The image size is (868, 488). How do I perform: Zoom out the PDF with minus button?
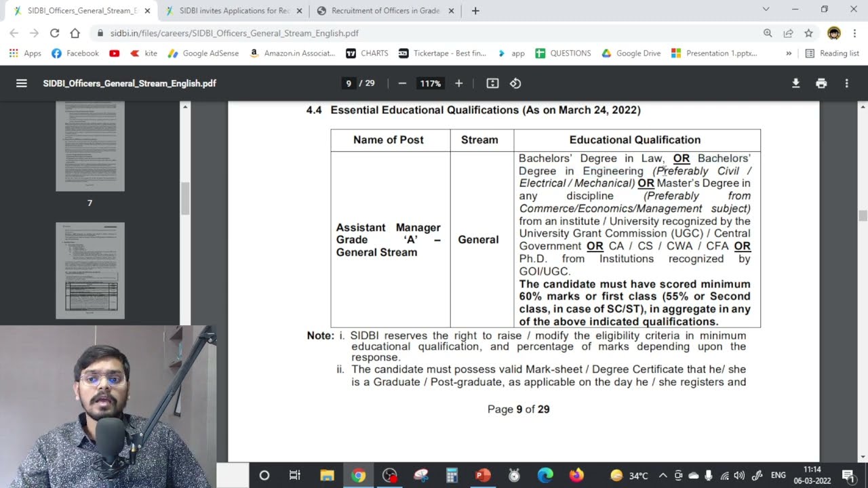point(402,83)
